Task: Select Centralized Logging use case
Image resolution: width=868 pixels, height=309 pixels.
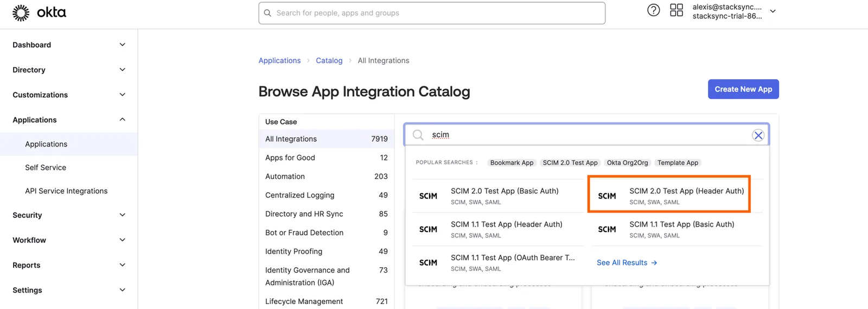Action: (326, 195)
